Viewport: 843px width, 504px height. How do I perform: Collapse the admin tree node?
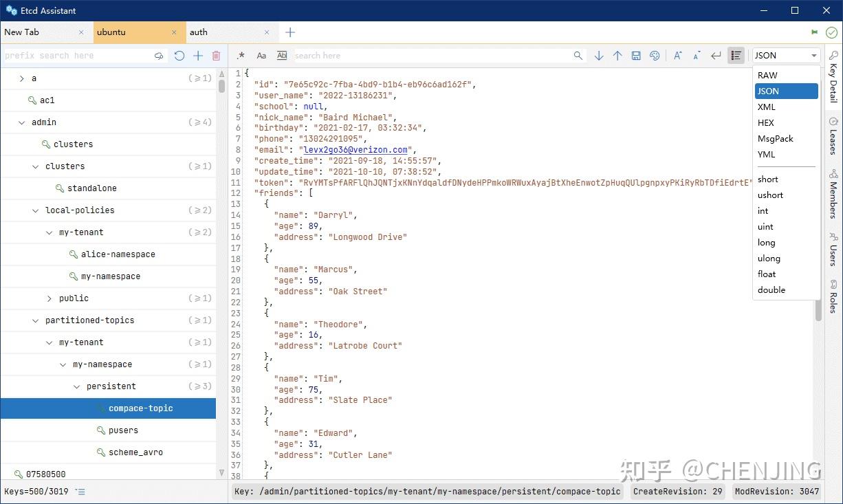[x=21, y=122]
